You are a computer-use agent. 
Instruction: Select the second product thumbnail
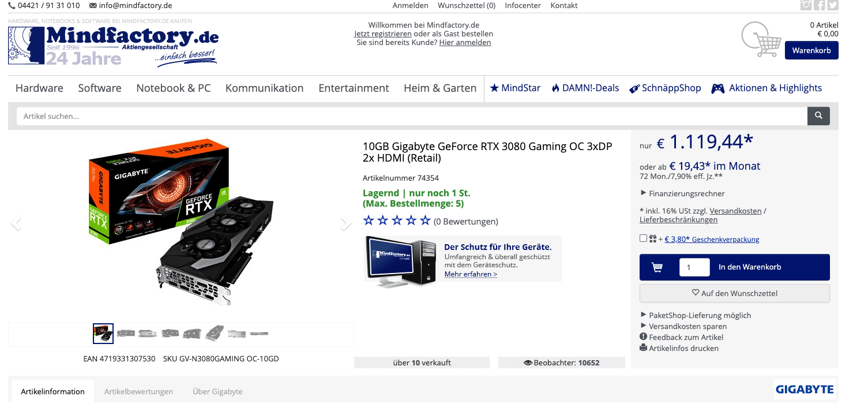pyautogui.click(x=126, y=333)
